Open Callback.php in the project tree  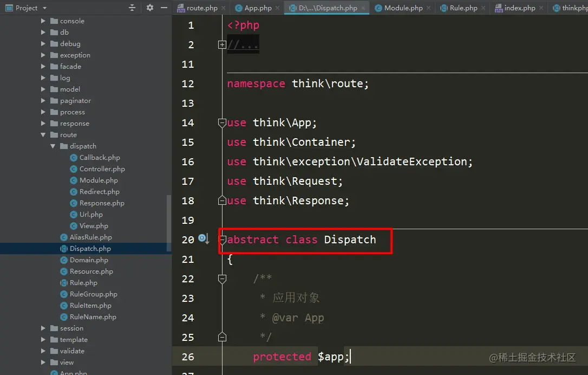(x=100, y=158)
